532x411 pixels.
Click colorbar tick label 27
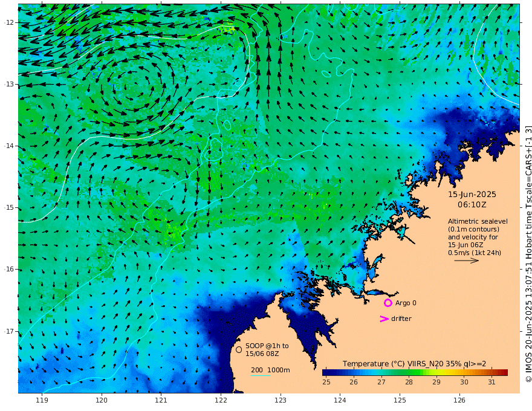coord(381,382)
